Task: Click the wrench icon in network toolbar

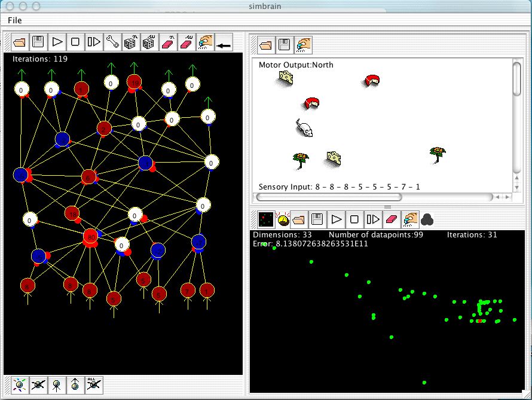Action: 111,42
